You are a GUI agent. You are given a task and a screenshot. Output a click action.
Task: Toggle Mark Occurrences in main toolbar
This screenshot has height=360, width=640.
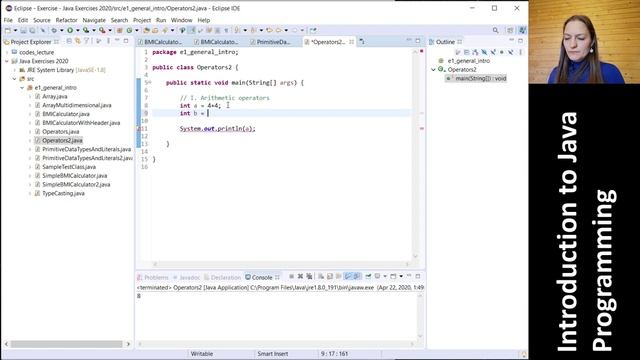(x=191, y=30)
